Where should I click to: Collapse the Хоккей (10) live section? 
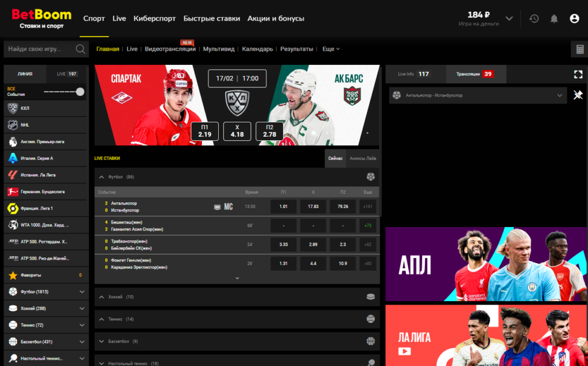(101, 297)
